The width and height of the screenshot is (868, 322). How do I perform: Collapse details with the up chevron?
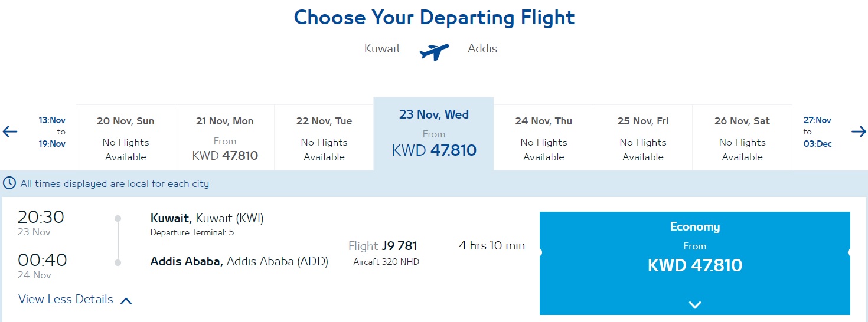126,301
